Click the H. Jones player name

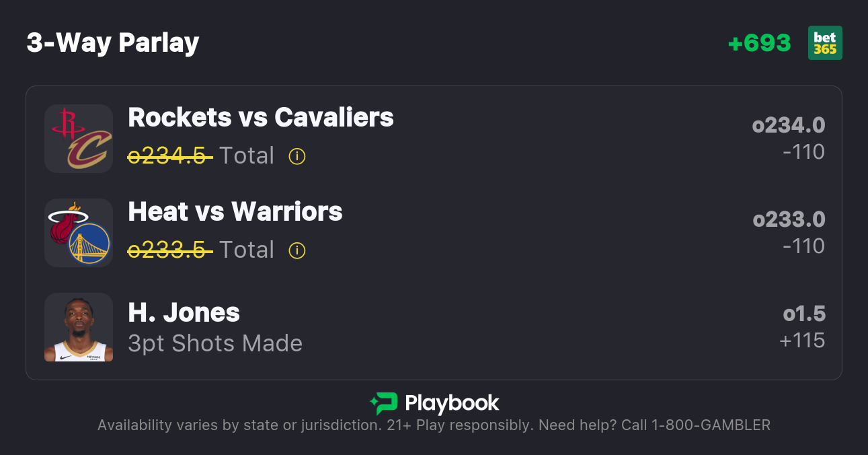tap(184, 313)
